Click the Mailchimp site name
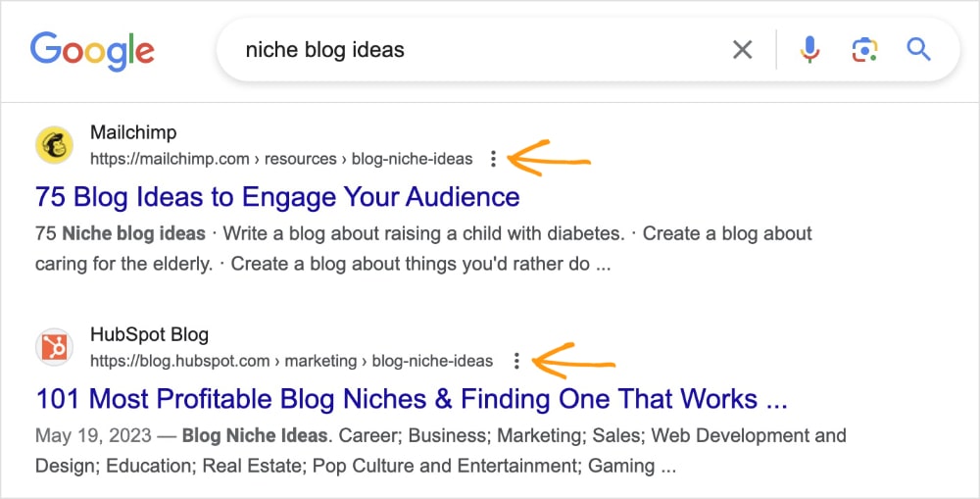 click(x=133, y=132)
